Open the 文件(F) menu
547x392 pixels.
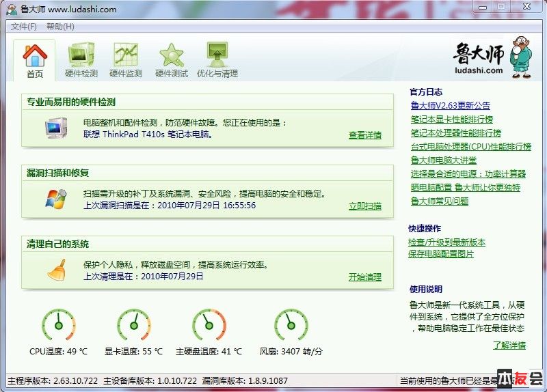click(23, 27)
